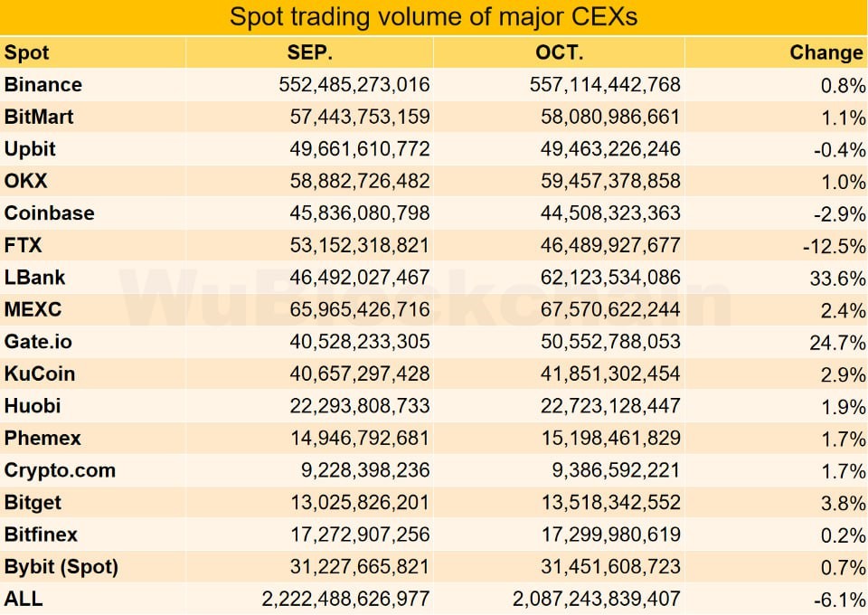Image resolution: width=868 pixels, height=615 pixels.
Task: Select FTX's -12.5% change cell
Action: (835, 246)
